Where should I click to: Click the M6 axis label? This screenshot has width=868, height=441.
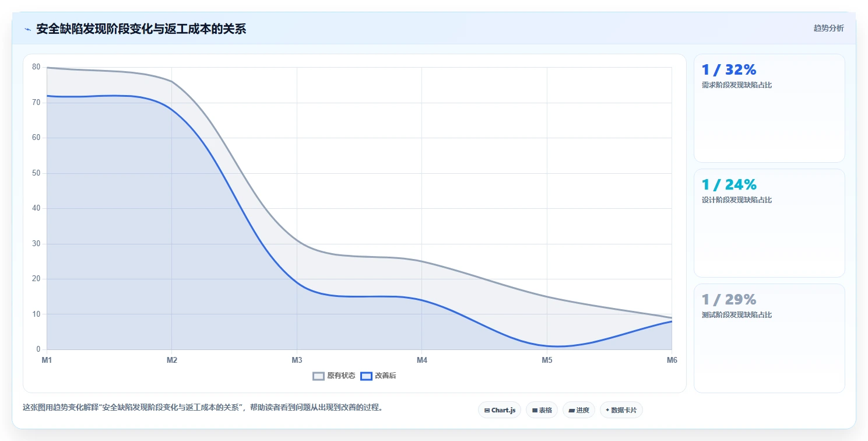click(672, 360)
